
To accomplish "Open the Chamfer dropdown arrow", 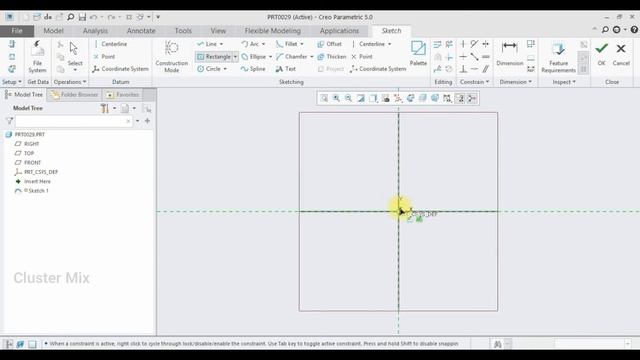I will click(311, 57).
